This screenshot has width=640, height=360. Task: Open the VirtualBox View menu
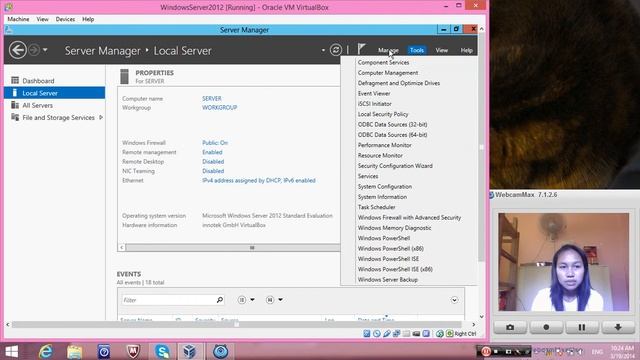42,19
